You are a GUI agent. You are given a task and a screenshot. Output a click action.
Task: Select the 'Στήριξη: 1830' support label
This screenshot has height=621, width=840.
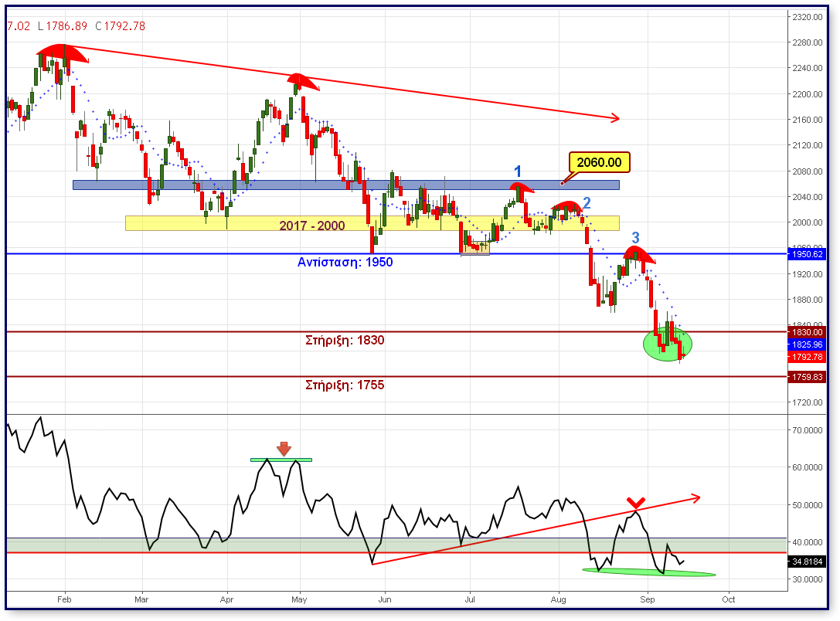pos(345,340)
